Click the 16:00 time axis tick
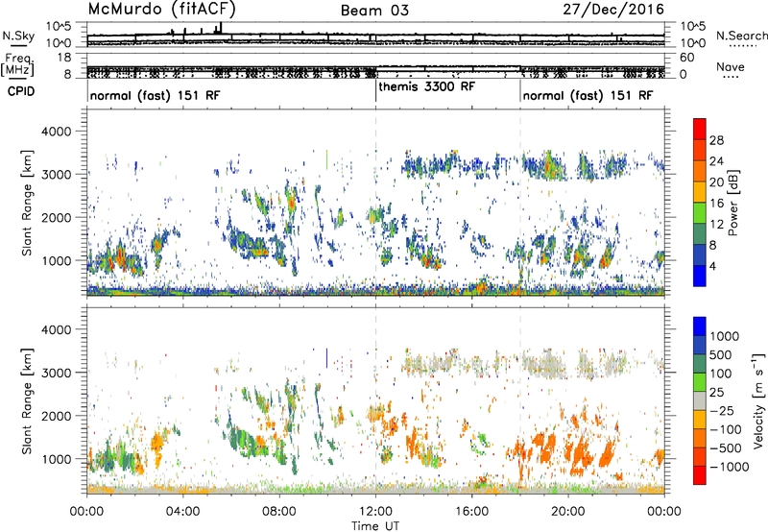This screenshot has height=532, width=768. (x=472, y=512)
